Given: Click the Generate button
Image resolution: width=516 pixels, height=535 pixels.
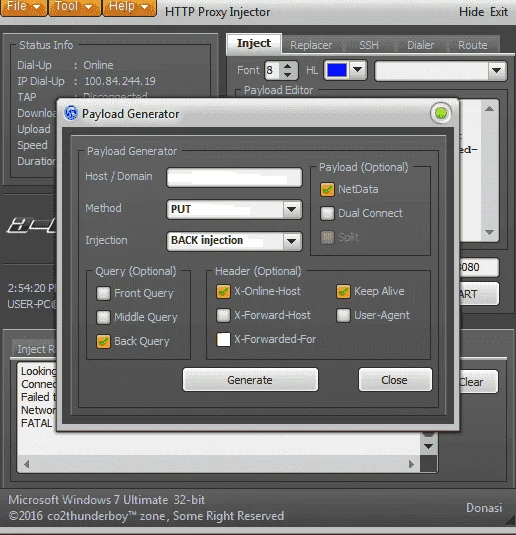Looking at the screenshot, I should click(x=250, y=380).
